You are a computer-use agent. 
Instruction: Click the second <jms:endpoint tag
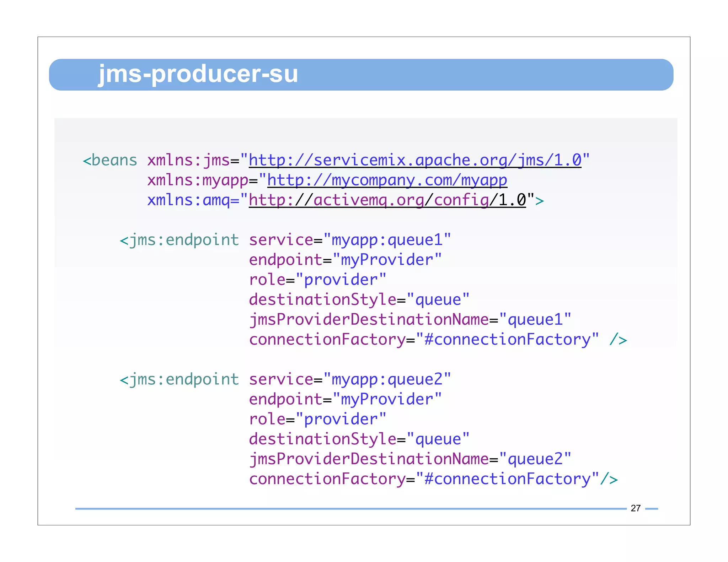point(180,379)
